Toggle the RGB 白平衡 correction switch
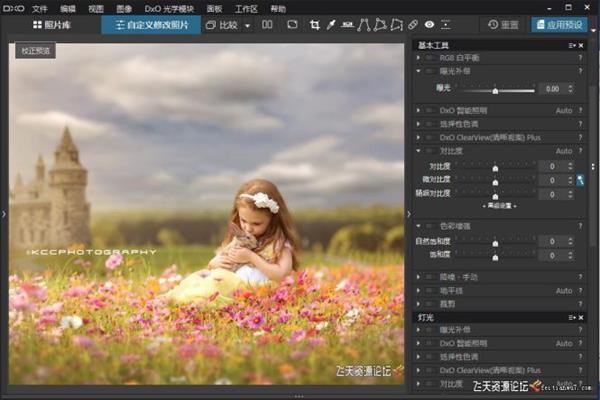 click(x=430, y=58)
